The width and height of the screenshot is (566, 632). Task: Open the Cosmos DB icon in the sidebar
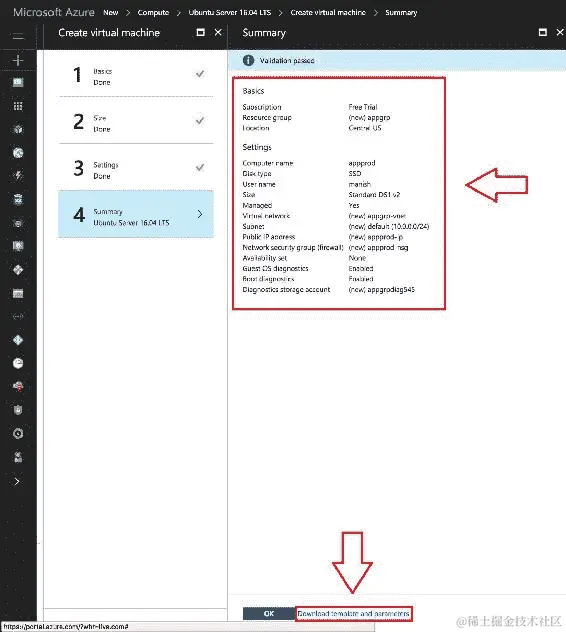coord(18,223)
